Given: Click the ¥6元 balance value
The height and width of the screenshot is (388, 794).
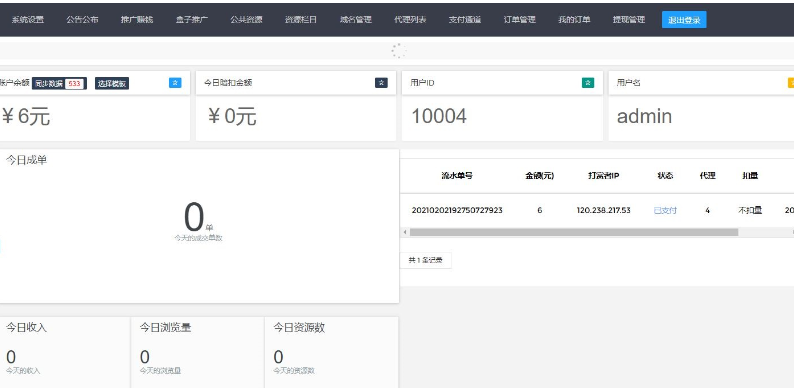Looking at the screenshot, I should pyautogui.click(x=25, y=117).
